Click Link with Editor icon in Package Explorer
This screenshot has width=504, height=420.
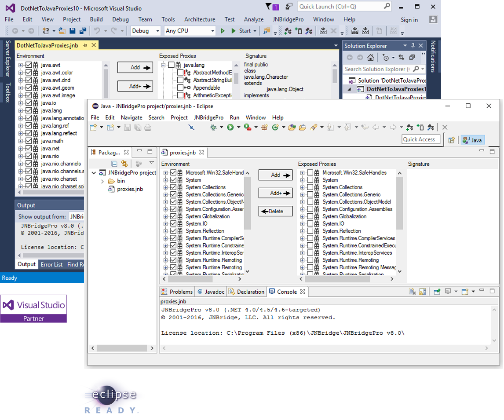(x=124, y=164)
